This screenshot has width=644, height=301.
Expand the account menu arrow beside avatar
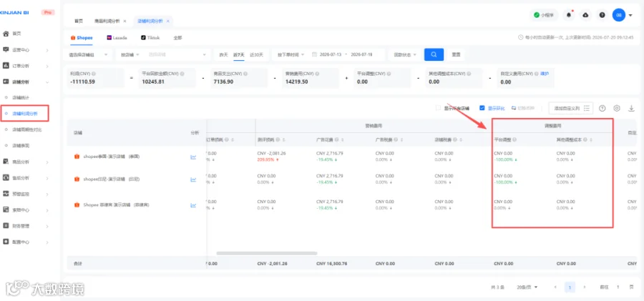click(x=630, y=15)
